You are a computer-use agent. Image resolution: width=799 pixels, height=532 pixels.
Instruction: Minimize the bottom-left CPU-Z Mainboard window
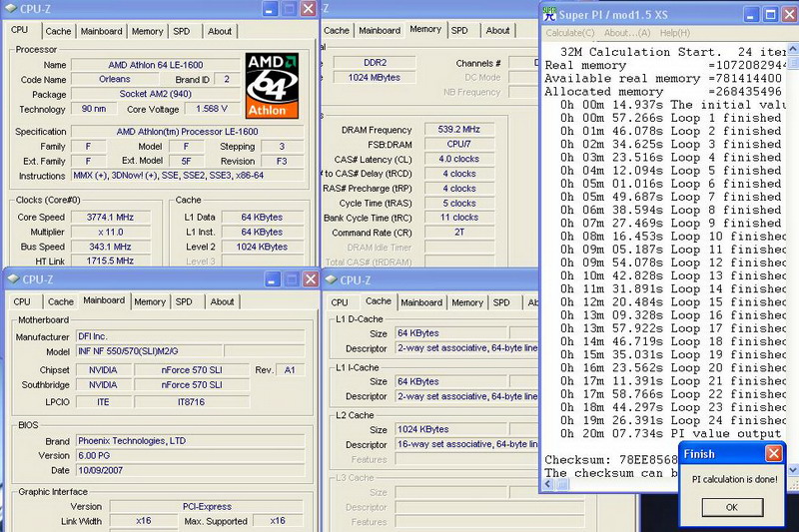coord(273,279)
